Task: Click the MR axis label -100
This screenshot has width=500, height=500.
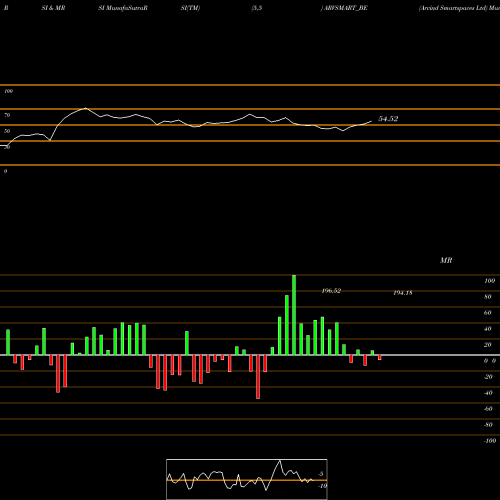Action: [x=490, y=441]
